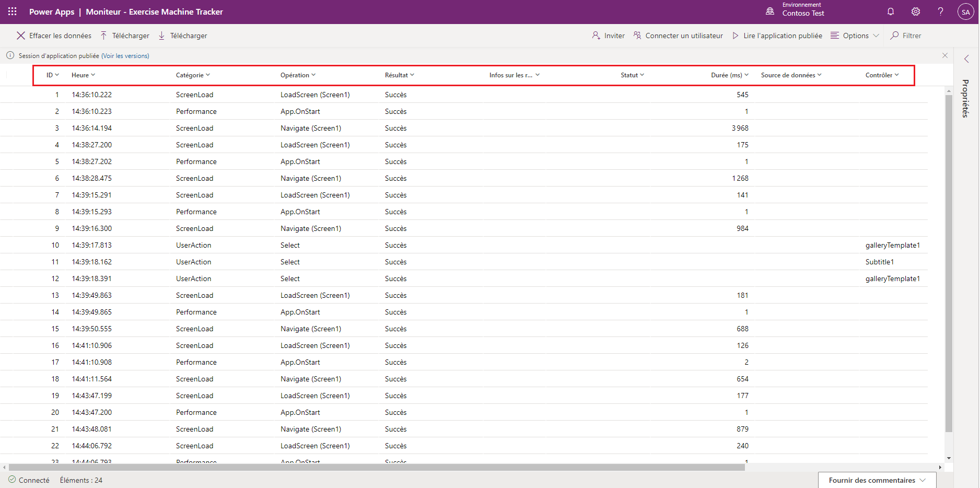This screenshot has height=488, width=980.
Task: Click Effacer les données
Action: coord(54,36)
